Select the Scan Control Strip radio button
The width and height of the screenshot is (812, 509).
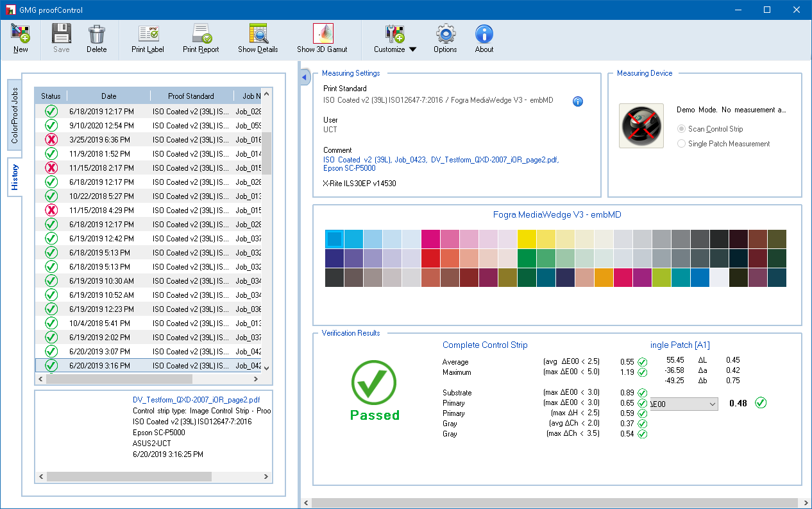[682, 129]
